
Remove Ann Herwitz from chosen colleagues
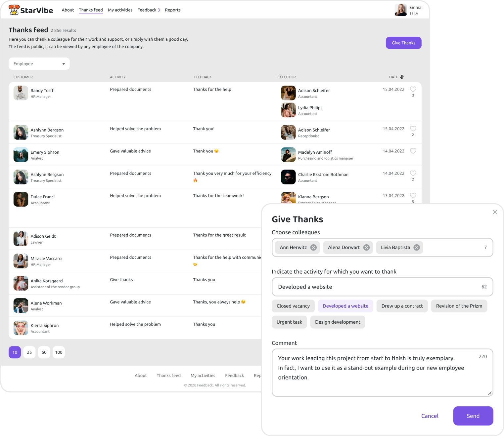313,248
